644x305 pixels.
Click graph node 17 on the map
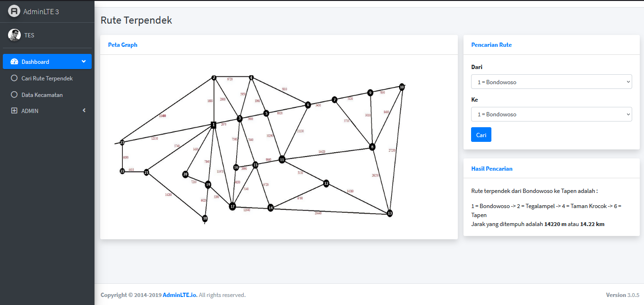(232, 206)
